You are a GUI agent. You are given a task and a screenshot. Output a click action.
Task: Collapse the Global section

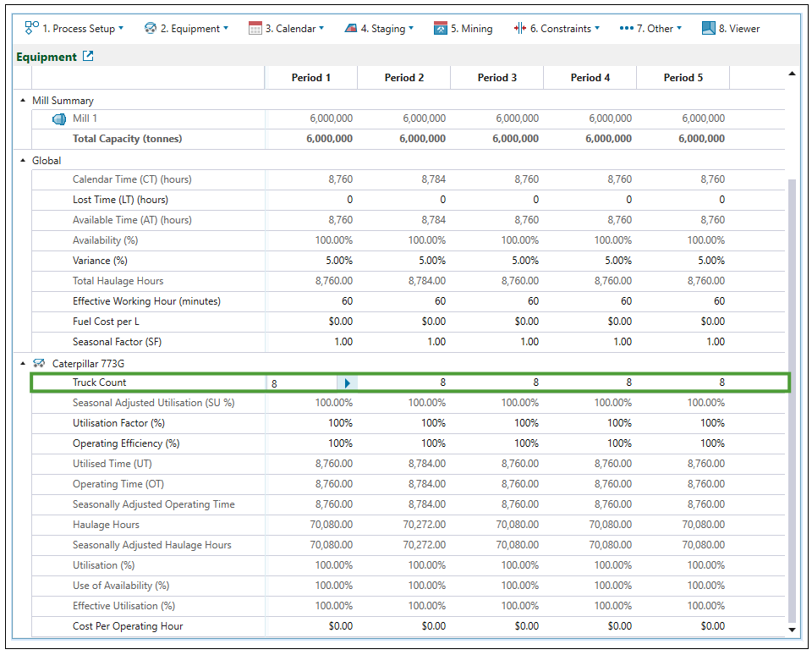(x=23, y=161)
